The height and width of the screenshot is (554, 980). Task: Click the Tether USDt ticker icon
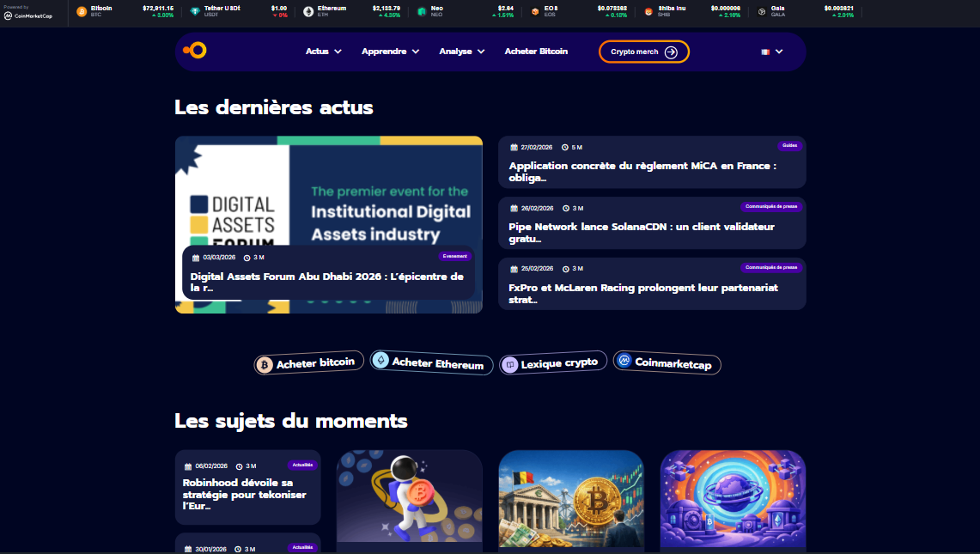(x=195, y=11)
